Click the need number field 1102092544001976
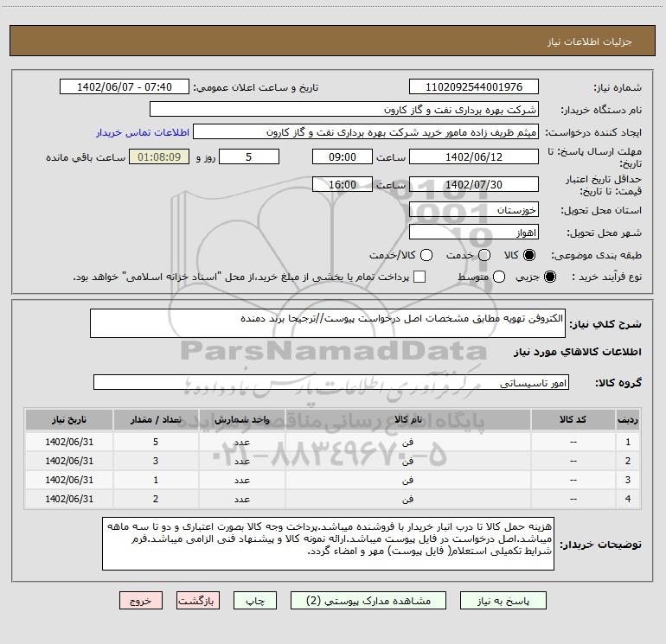 coord(474,87)
